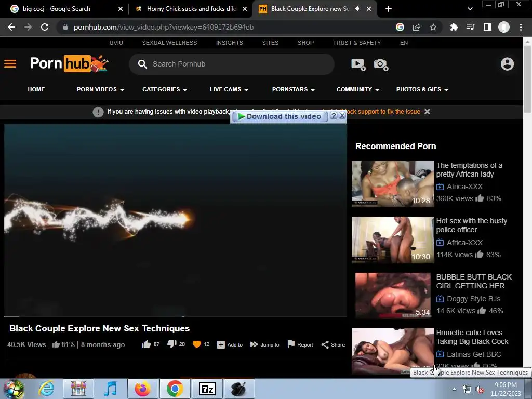This screenshot has width=532, height=399.
Task: Click the Download this video button
Action: tap(280, 116)
